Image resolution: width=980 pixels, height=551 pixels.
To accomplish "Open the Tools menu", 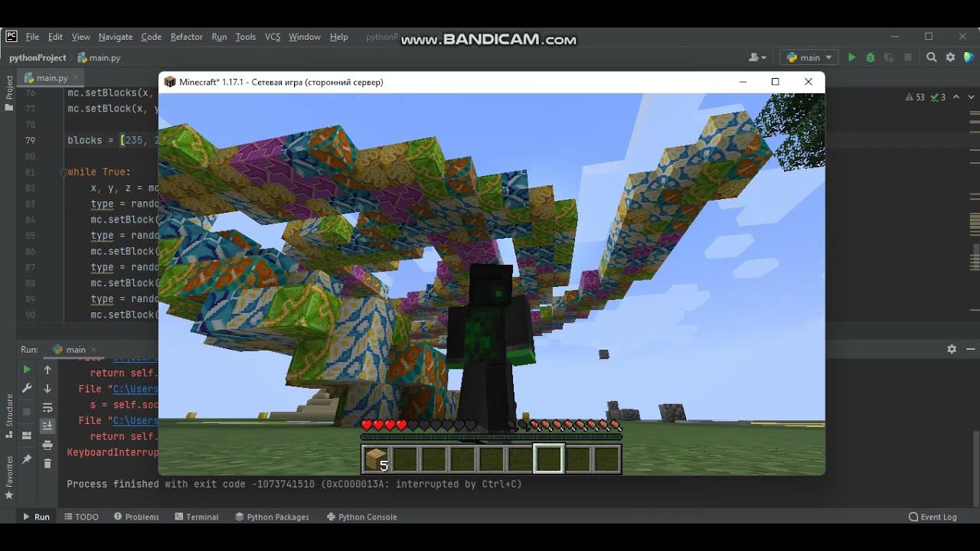I will coord(245,37).
